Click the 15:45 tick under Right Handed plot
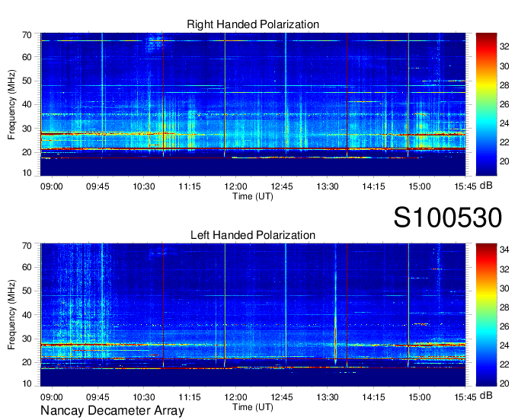The image size is (518, 420). tap(465, 186)
